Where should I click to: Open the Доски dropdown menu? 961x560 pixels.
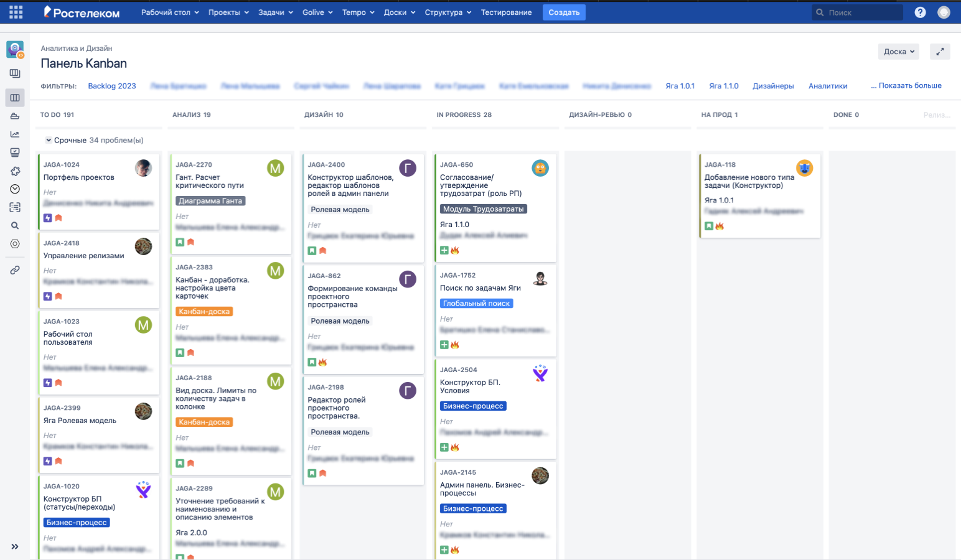(x=400, y=12)
